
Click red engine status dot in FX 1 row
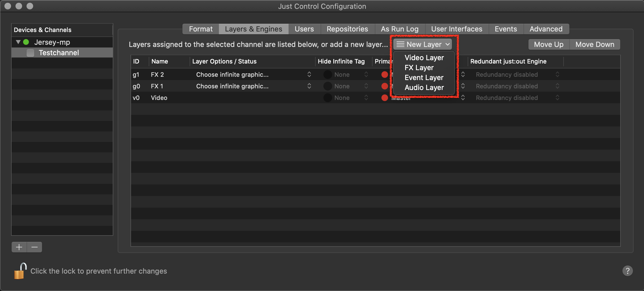tap(384, 86)
